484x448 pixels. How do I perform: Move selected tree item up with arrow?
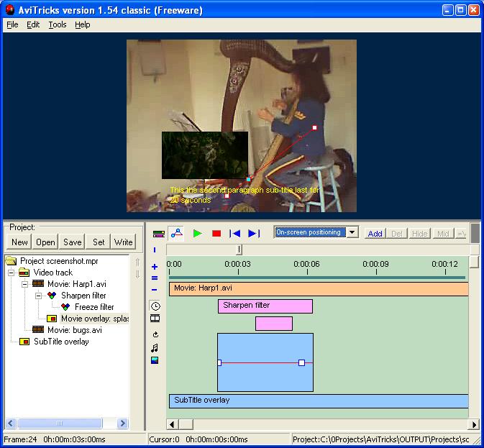137,262
